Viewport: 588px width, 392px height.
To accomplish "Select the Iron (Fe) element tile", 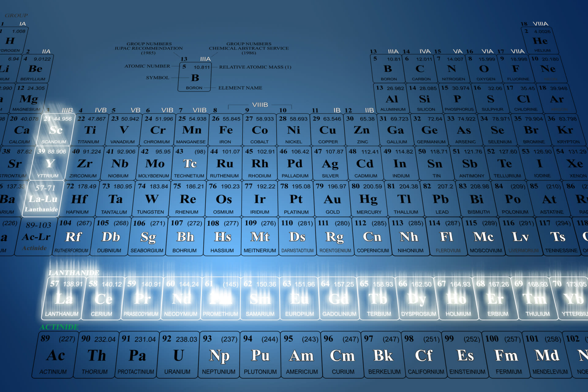I will (226, 130).
